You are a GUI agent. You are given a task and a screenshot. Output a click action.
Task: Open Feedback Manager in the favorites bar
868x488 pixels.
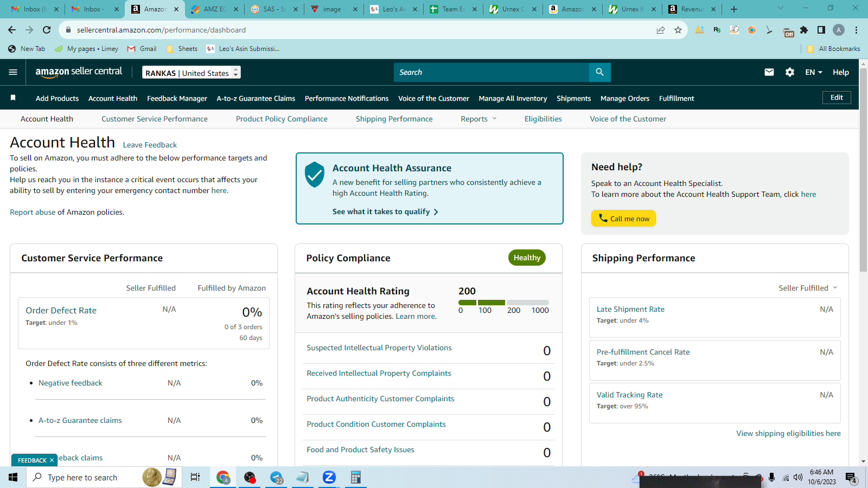pos(177,98)
